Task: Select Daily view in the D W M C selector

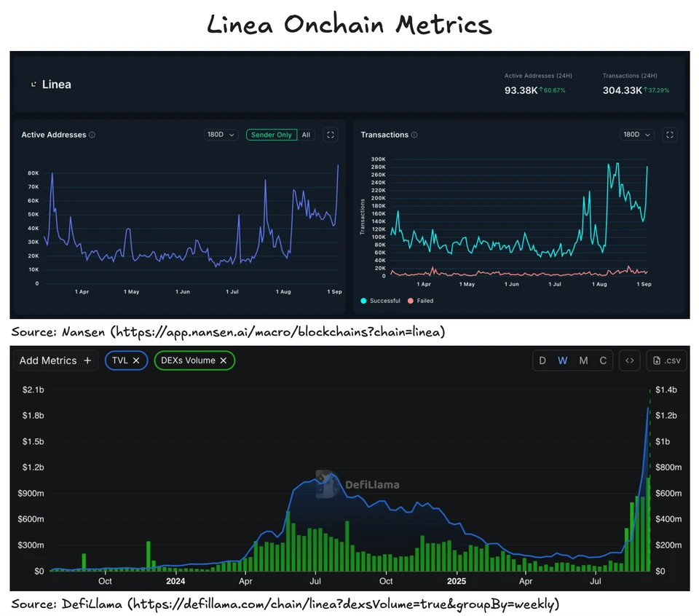Action: (542, 360)
